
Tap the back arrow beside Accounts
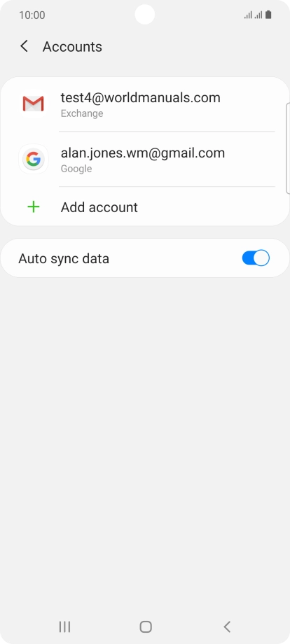point(24,46)
